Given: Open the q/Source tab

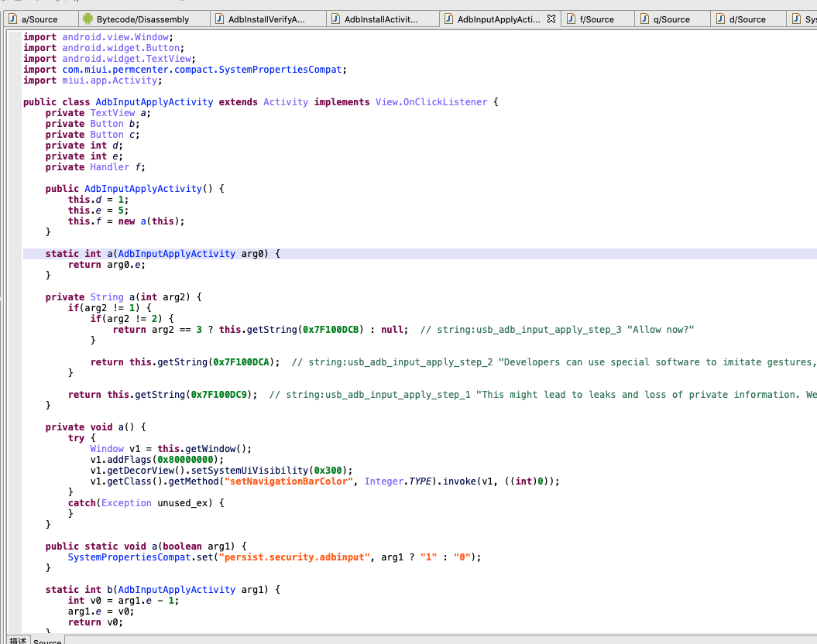Looking at the screenshot, I should pos(671,19).
